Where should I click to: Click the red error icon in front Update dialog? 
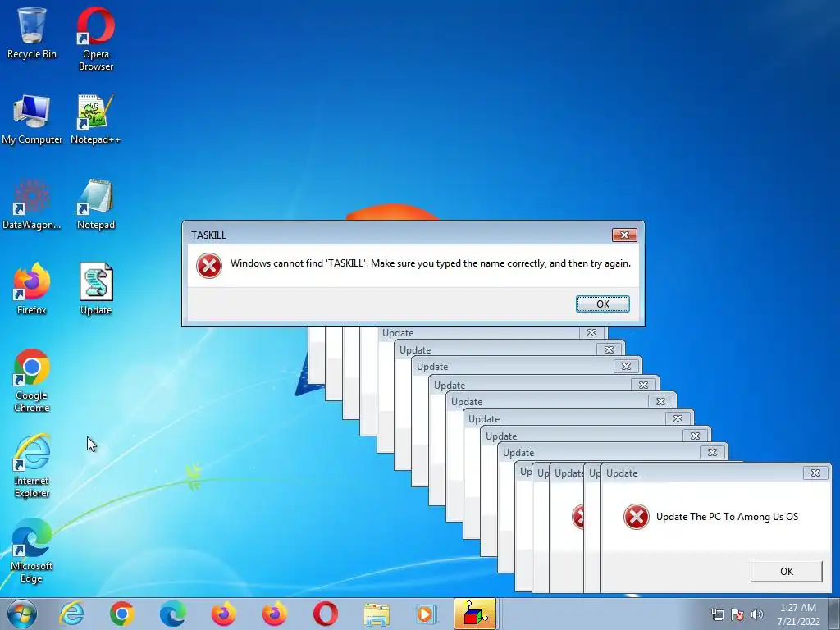point(637,517)
